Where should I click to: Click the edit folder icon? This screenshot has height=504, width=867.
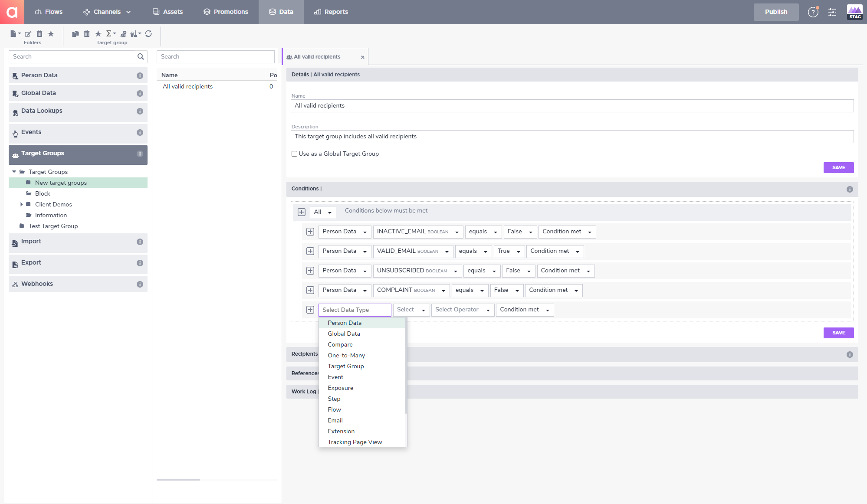pos(28,33)
